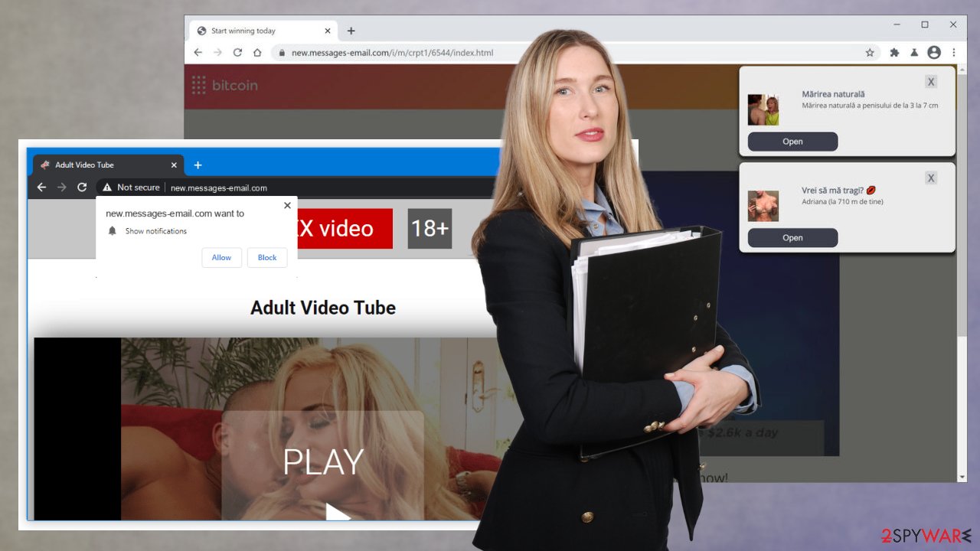Close the notification permission popup
The width and height of the screenshot is (980, 551).
287,205
